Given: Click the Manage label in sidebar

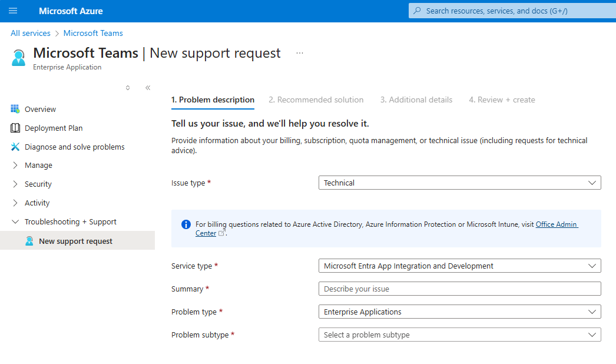Looking at the screenshot, I should point(38,165).
